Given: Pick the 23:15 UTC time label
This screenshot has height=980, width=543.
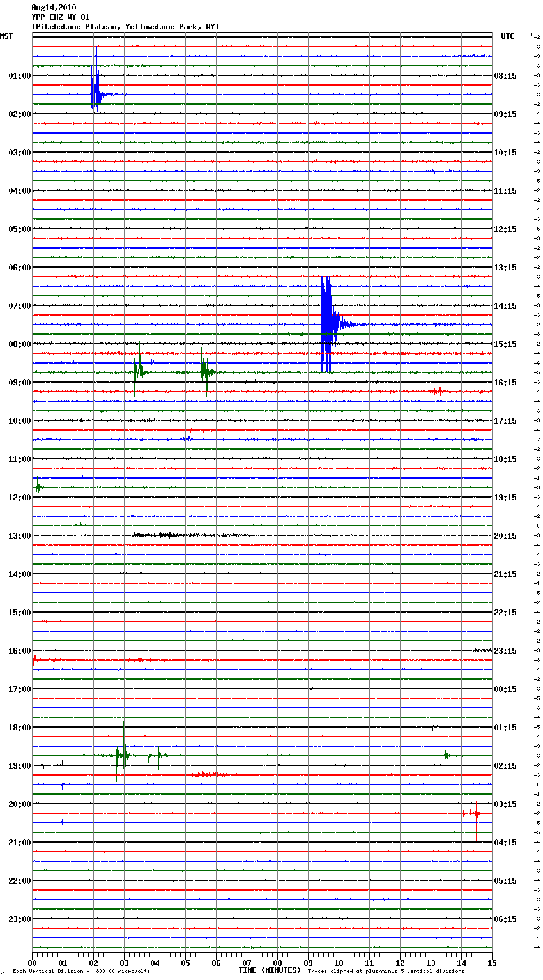Looking at the screenshot, I should coord(505,651).
